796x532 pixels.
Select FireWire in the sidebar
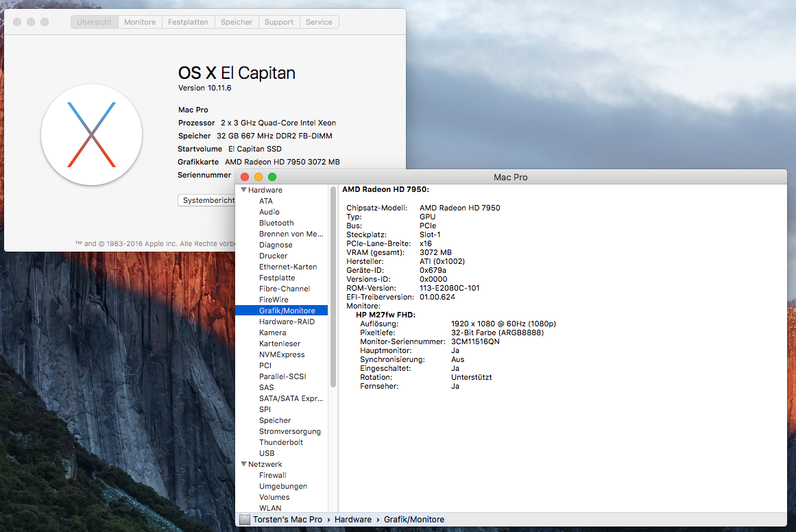pyautogui.click(x=274, y=300)
